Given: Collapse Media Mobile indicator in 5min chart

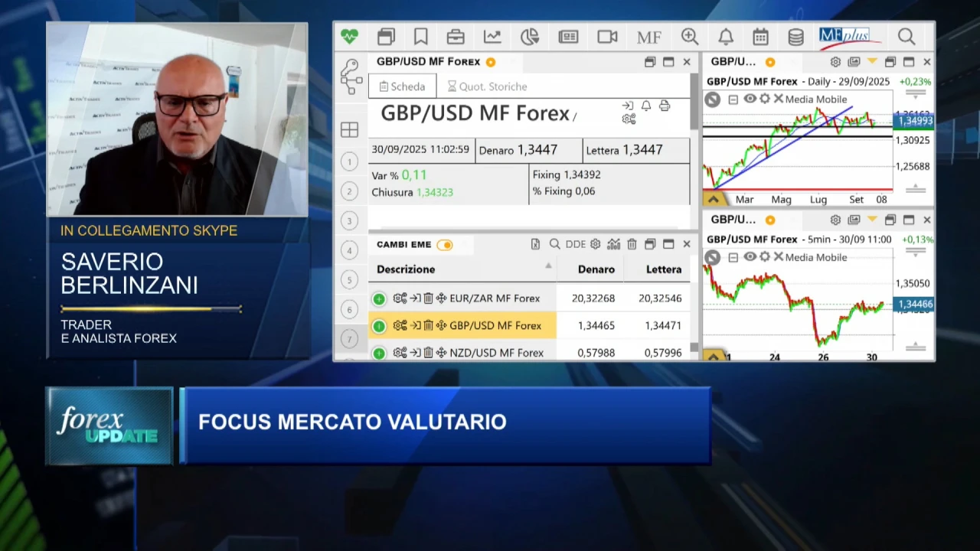Looking at the screenshot, I should pos(733,258).
